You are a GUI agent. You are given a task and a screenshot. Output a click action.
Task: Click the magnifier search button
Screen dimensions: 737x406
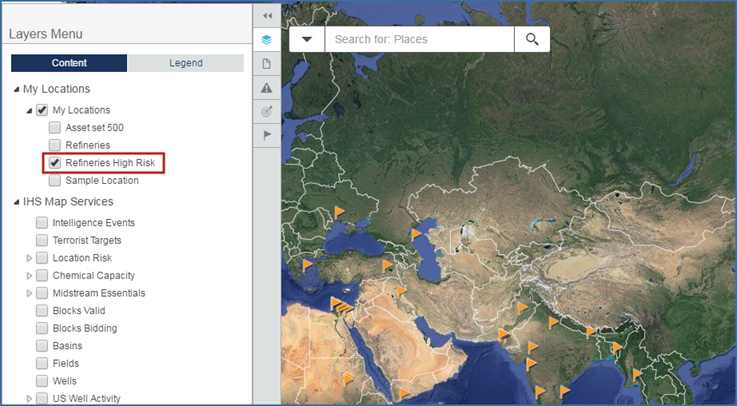(532, 39)
